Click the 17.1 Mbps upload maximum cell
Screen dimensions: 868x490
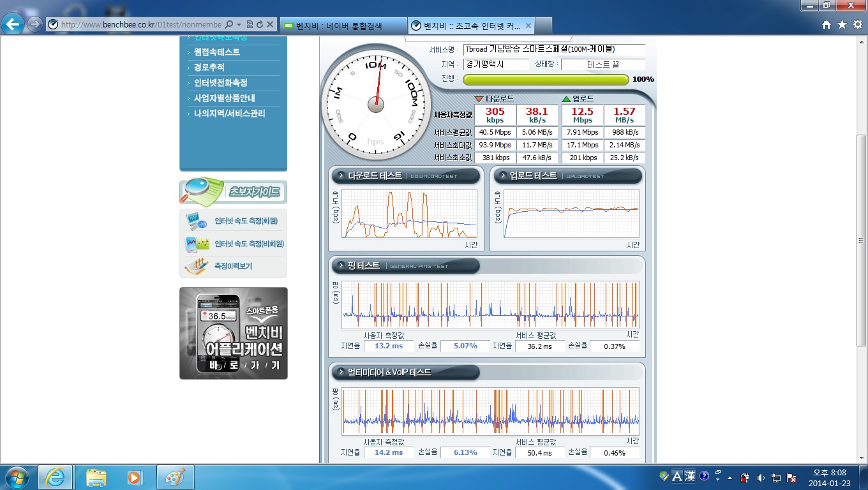582,145
